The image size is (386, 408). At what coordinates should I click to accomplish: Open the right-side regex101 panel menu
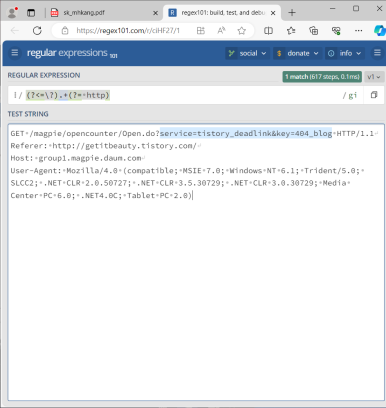pyautogui.click(x=377, y=53)
